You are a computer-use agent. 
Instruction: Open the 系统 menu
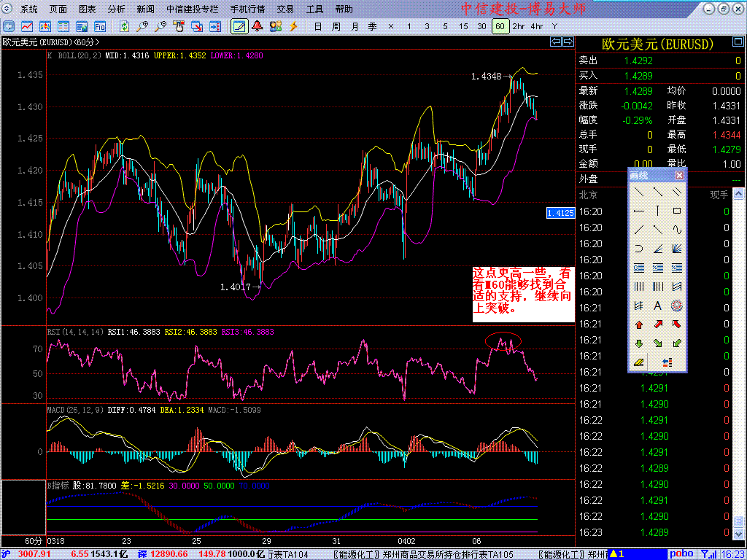(x=29, y=9)
